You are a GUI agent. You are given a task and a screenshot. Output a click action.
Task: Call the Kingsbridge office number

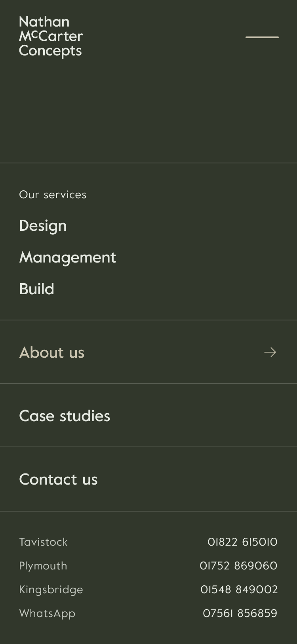coord(239,590)
